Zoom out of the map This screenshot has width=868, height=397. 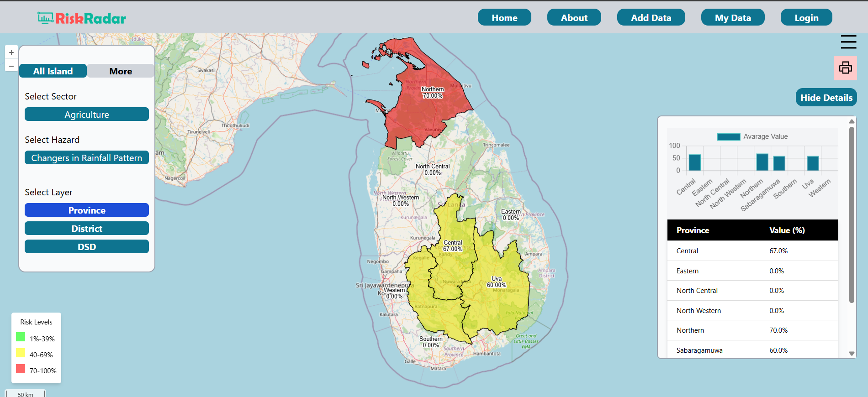pyautogui.click(x=11, y=66)
